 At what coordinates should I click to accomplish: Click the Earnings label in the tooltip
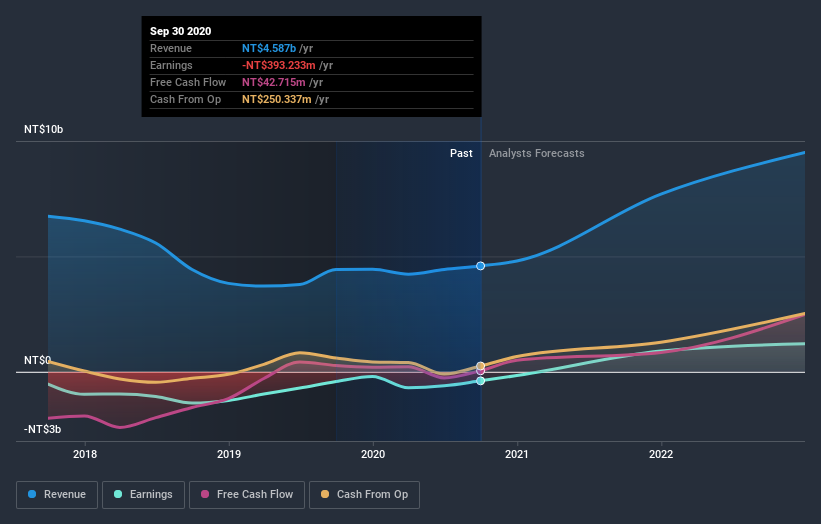tap(171, 65)
